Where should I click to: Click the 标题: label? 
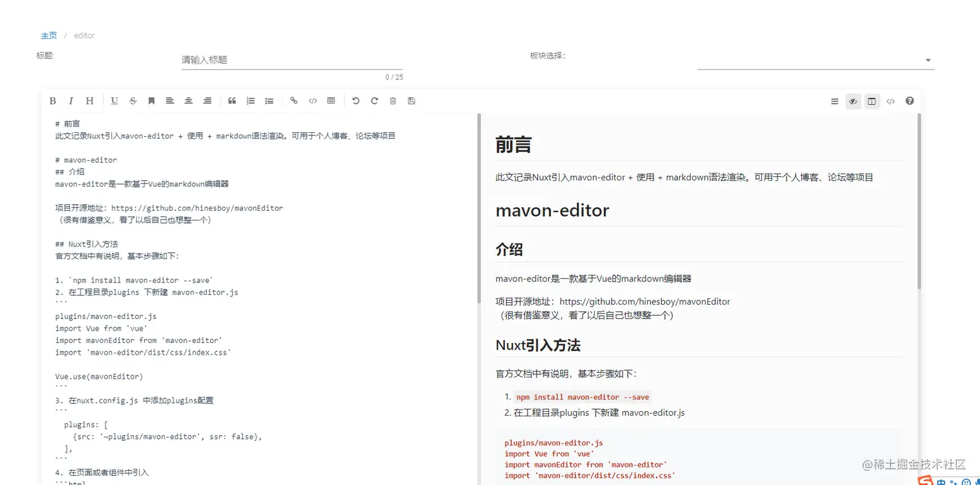click(x=45, y=56)
